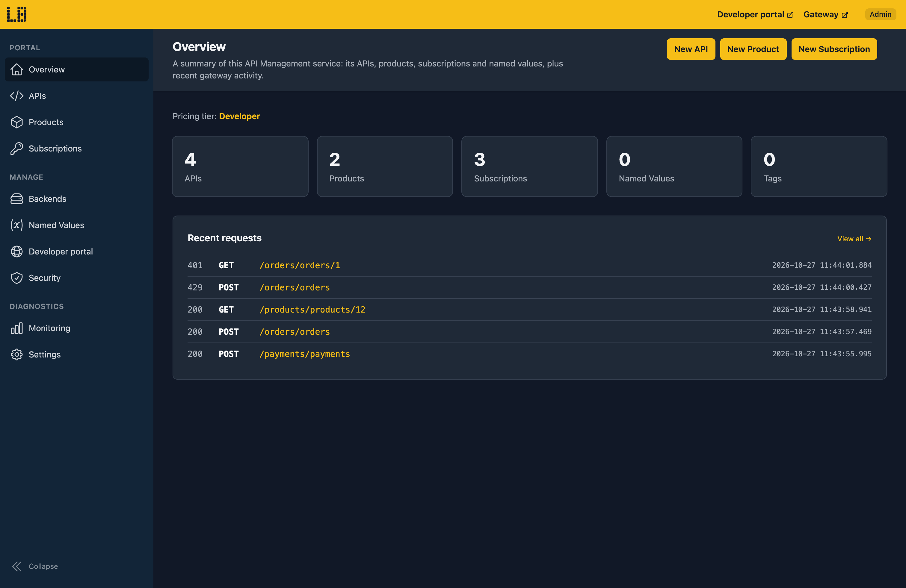Create a New API
906x588 pixels.
pos(691,49)
